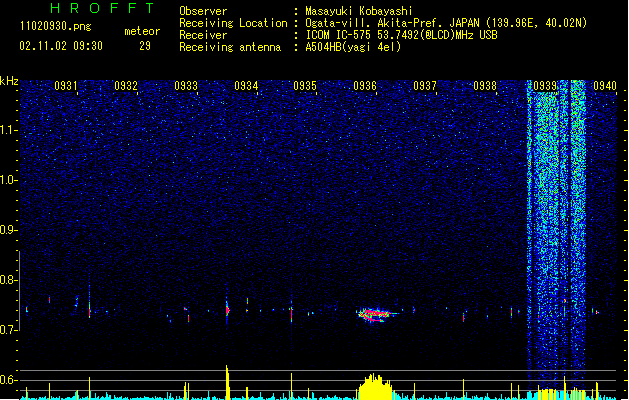Click the 'Receiving Location' label
The height and width of the screenshot is (400, 629).
click(233, 23)
